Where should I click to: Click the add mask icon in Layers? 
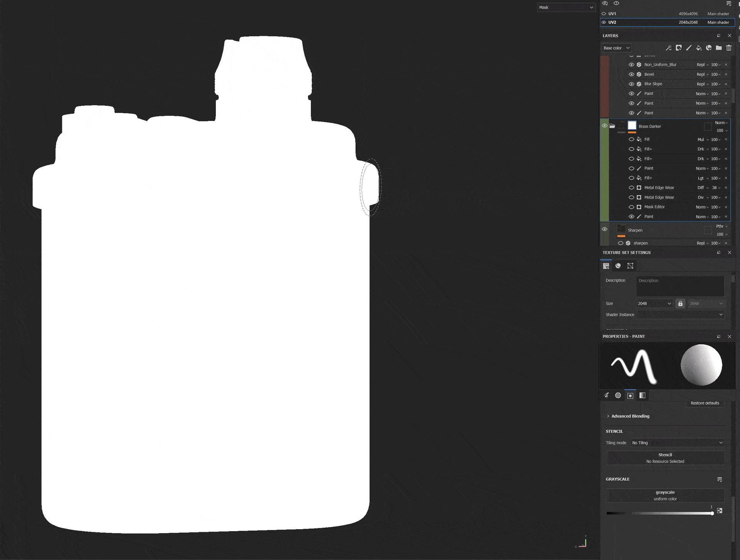click(x=679, y=48)
